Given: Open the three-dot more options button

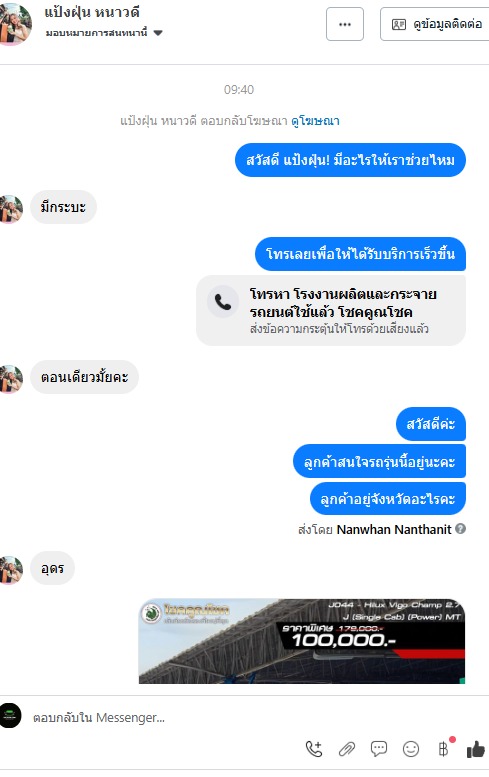Looking at the screenshot, I should click(345, 24).
